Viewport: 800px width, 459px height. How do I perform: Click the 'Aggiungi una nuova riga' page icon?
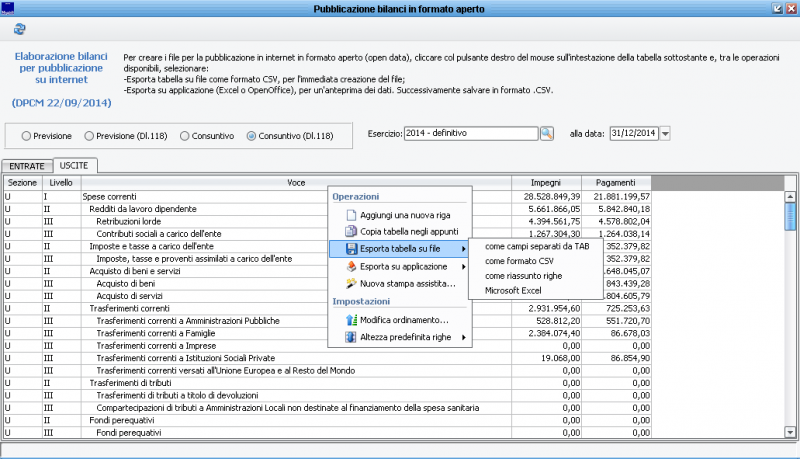tap(350, 215)
